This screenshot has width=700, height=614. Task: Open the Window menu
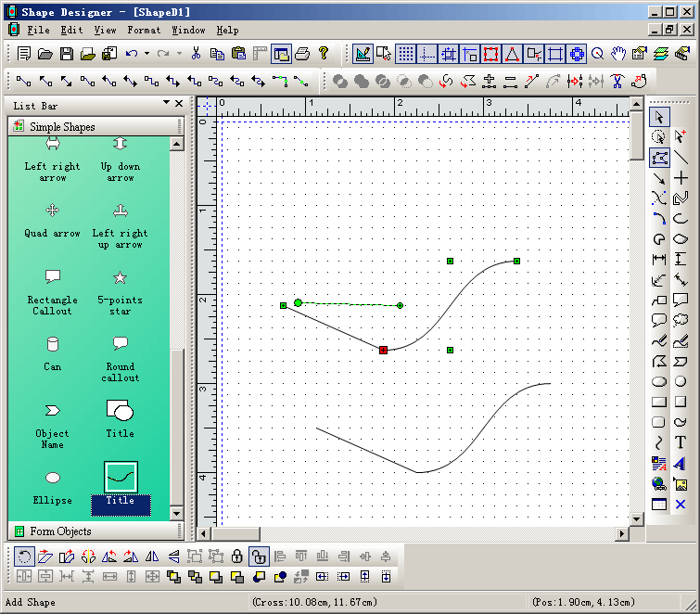tap(188, 30)
